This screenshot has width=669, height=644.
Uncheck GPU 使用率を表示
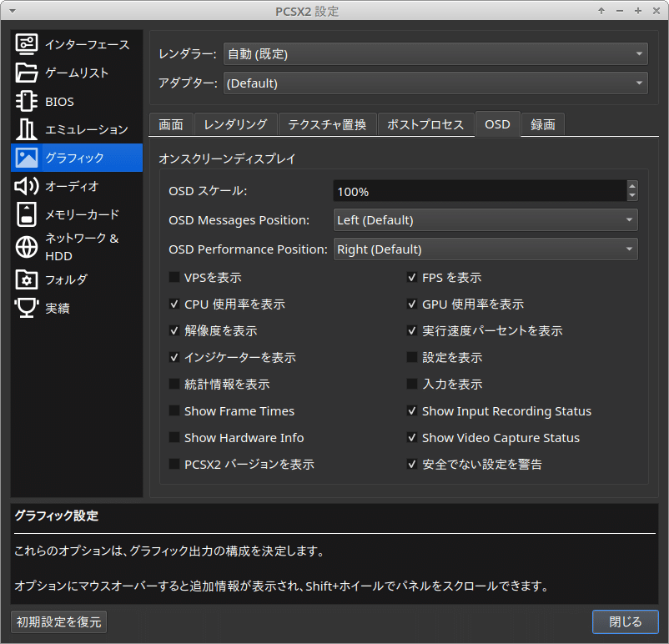(412, 304)
